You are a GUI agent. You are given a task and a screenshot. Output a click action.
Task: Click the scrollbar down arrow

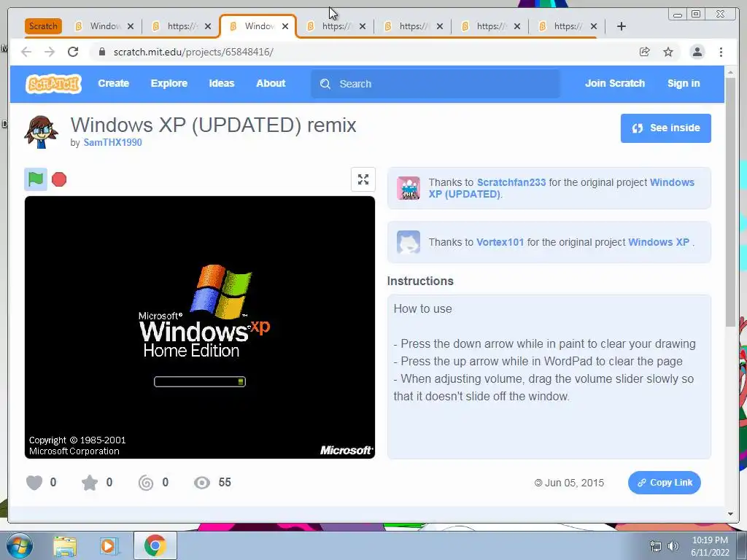(x=731, y=514)
